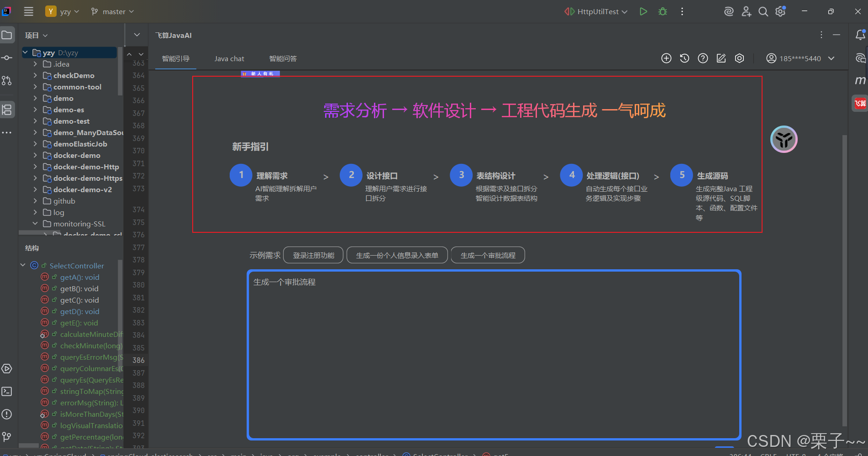Collapse the SelectController structure node
This screenshot has width=868, height=456.
[x=23, y=265]
